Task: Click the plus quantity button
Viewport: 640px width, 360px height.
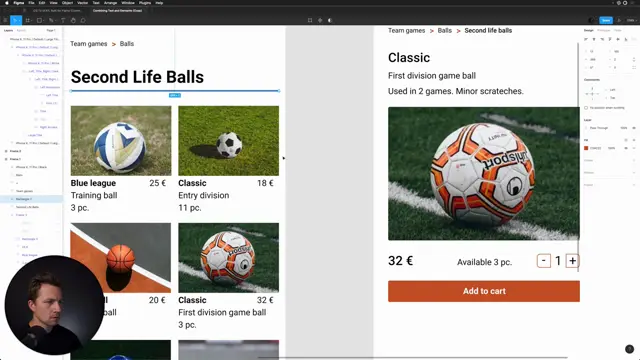Action: pyautogui.click(x=572, y=261)
